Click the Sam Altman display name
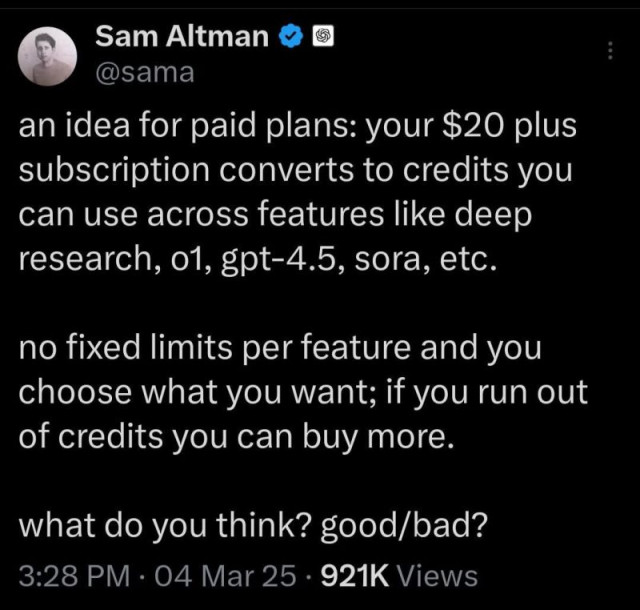Image resolution: width=640 pixels, height=610 pixels. tap(182, 36)
